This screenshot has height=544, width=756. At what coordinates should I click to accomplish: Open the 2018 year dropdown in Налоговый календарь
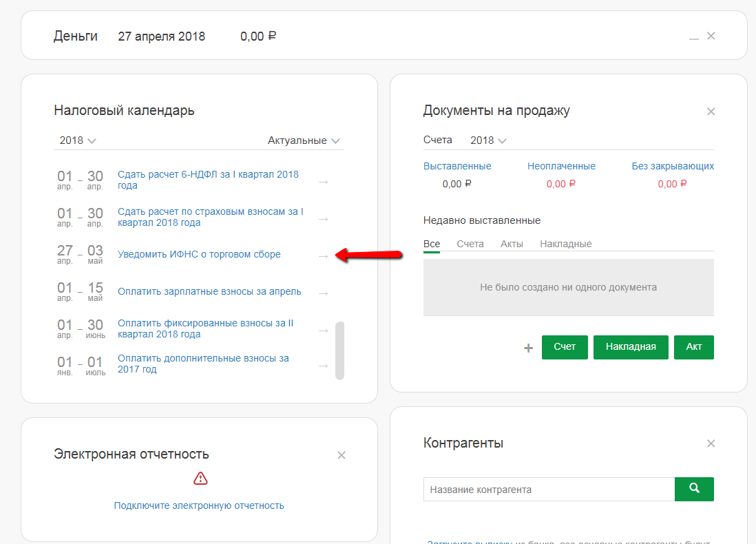(x=77, y=140)
